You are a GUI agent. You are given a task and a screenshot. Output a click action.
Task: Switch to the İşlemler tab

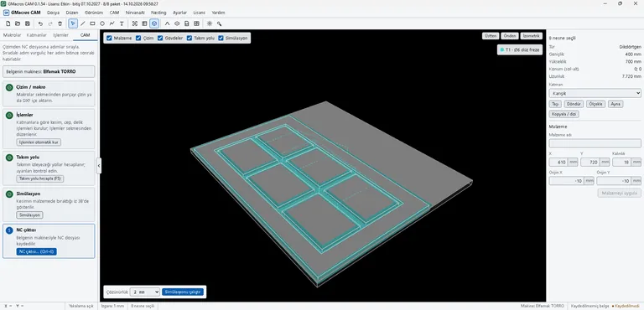tap(60, 35)
